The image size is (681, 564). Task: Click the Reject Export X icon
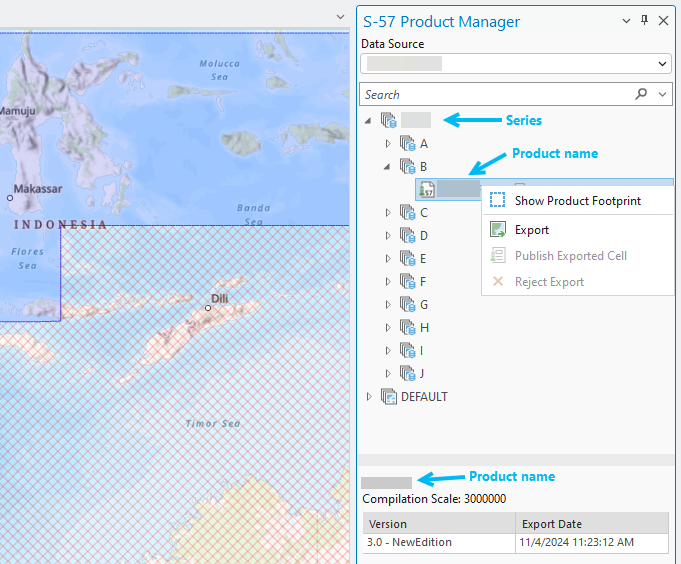(498, 281)
